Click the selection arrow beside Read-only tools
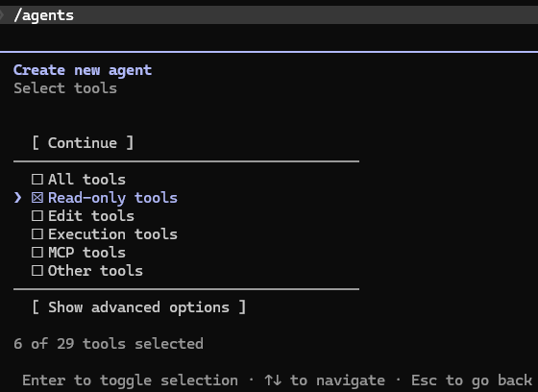This screenshot has height=392, width=538. 18,198
